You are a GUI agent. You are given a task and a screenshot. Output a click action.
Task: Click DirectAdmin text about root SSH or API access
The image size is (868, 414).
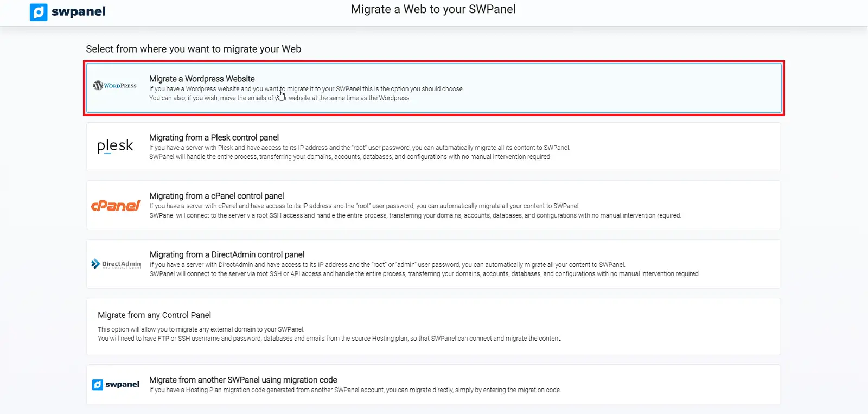click(x=425, y=274)
